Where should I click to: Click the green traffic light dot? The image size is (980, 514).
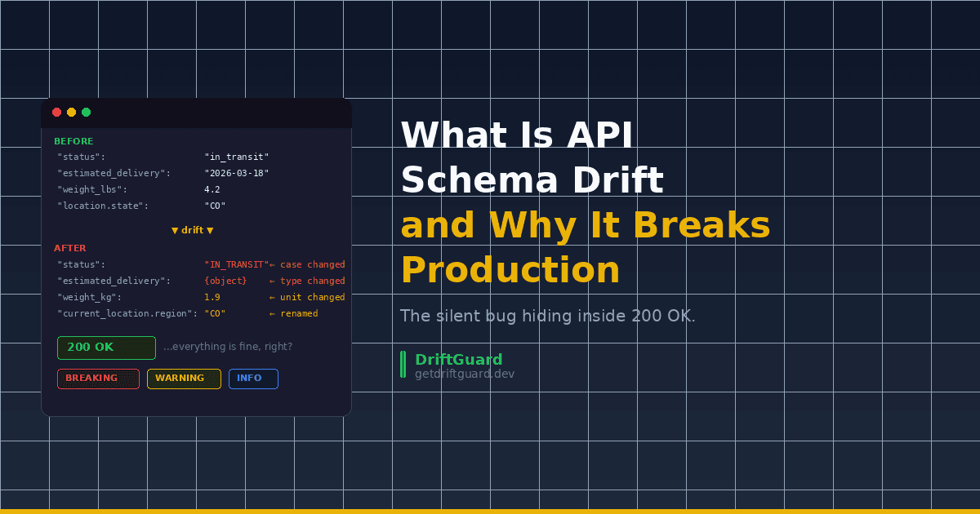pos(86,113)
